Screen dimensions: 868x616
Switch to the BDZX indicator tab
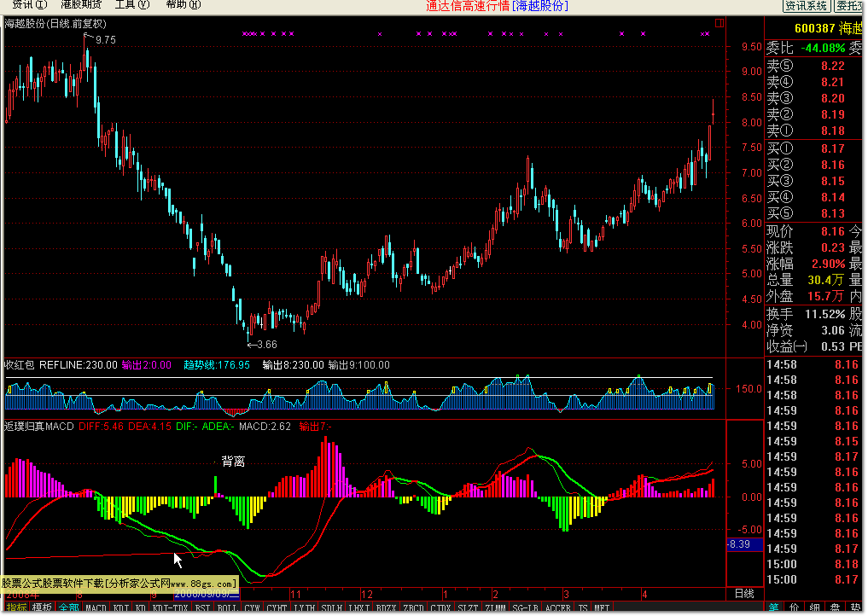[386, 607]
